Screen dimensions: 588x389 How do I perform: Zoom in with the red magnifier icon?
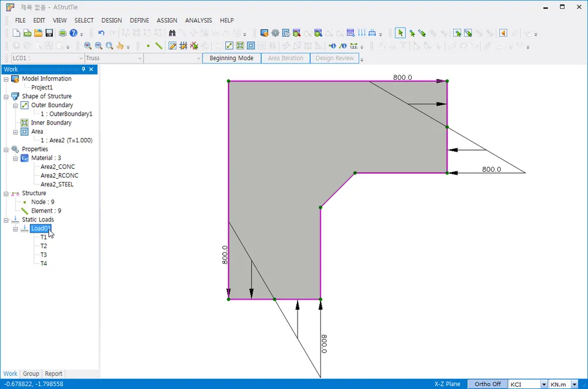pos(88,46)
